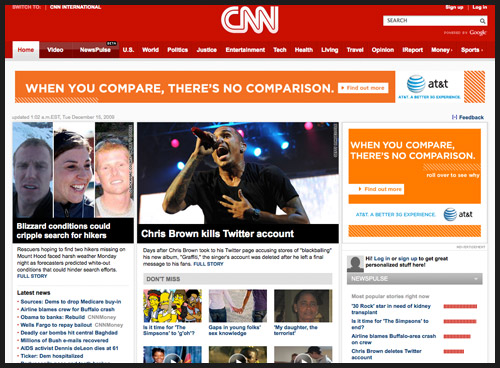Click The Simpsons cartoon thumbnail
The image size is (500, 368).
coord(172,306)
